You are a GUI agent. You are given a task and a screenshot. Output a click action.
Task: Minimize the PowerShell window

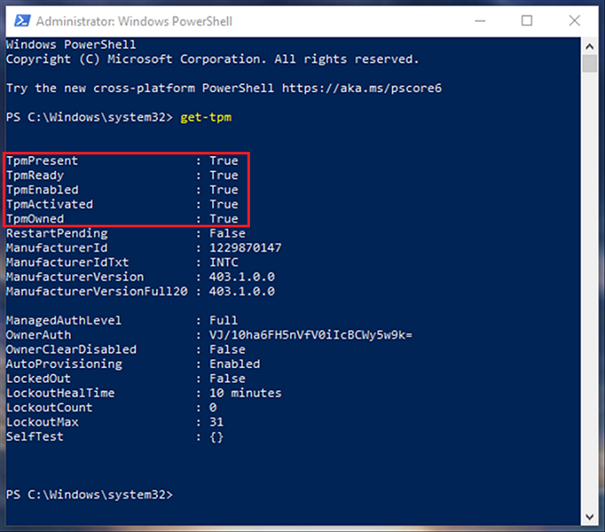click(x=480, y=21)
